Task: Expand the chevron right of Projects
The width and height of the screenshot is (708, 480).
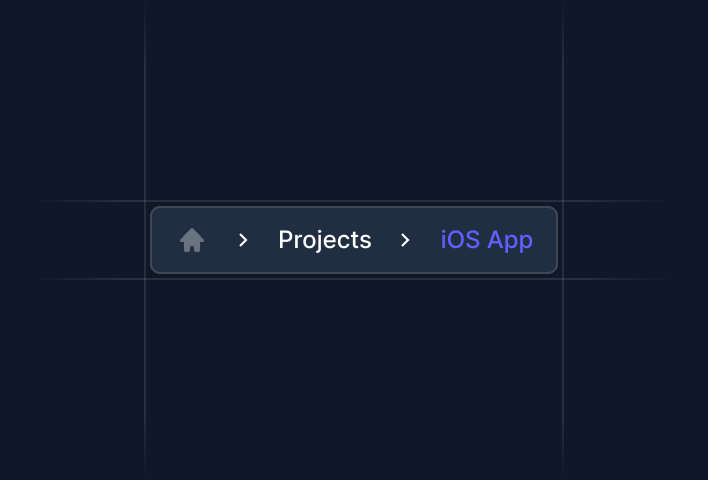Action: (405, 240)
